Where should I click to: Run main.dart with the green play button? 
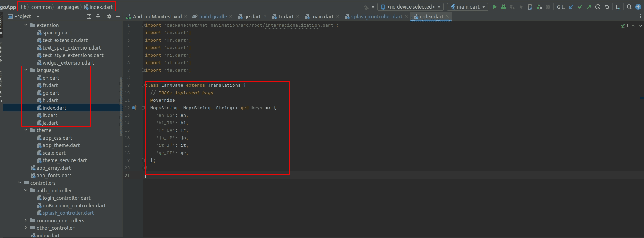coord(494,7)
